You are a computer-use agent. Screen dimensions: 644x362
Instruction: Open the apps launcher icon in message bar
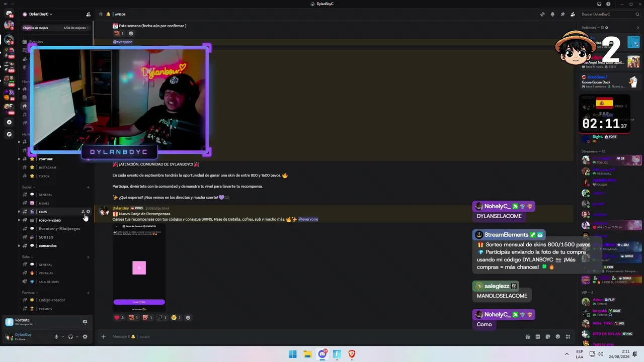pos(568,337)
